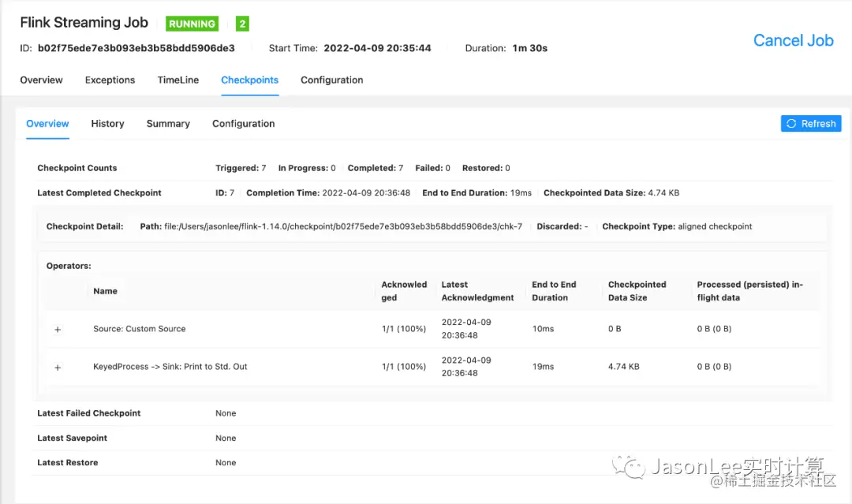
Task: Expand the Source: Custom Source row
Action: click(x=58, y=330)
